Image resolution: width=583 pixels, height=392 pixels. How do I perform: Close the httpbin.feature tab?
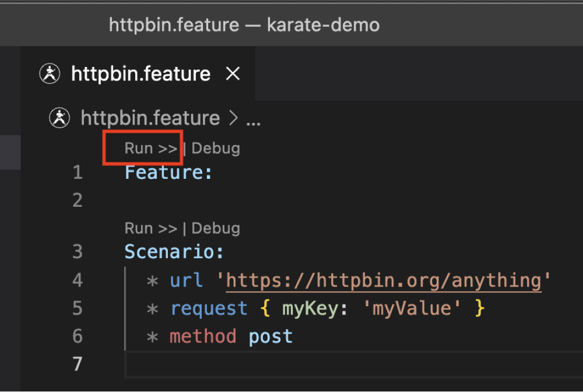point(233,73)
